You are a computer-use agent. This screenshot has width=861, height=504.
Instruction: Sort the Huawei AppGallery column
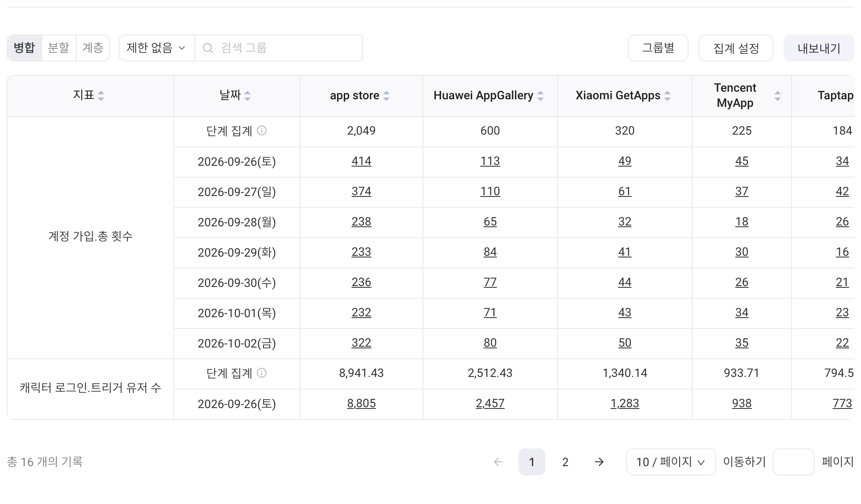pyautogui.click(x=540, y=96)
